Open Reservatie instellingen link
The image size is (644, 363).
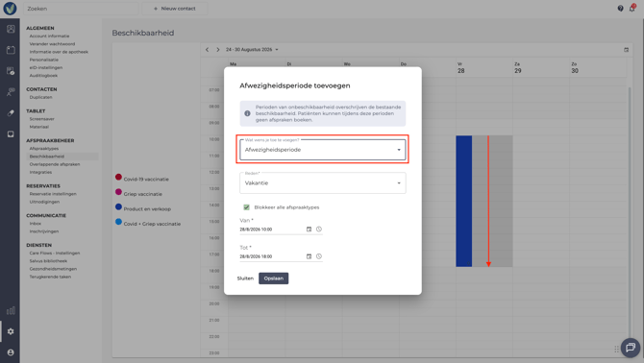pos(53,194)
